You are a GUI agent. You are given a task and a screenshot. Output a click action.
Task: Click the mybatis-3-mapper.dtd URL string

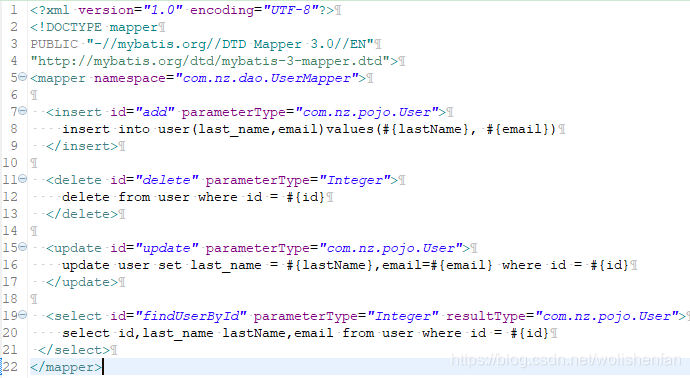point(210,61)
